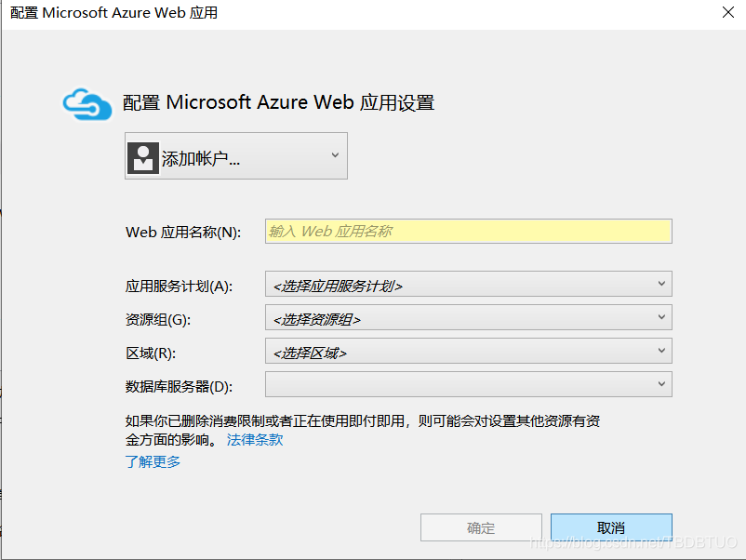Click the 资源组(G) label

click(158, 320)
